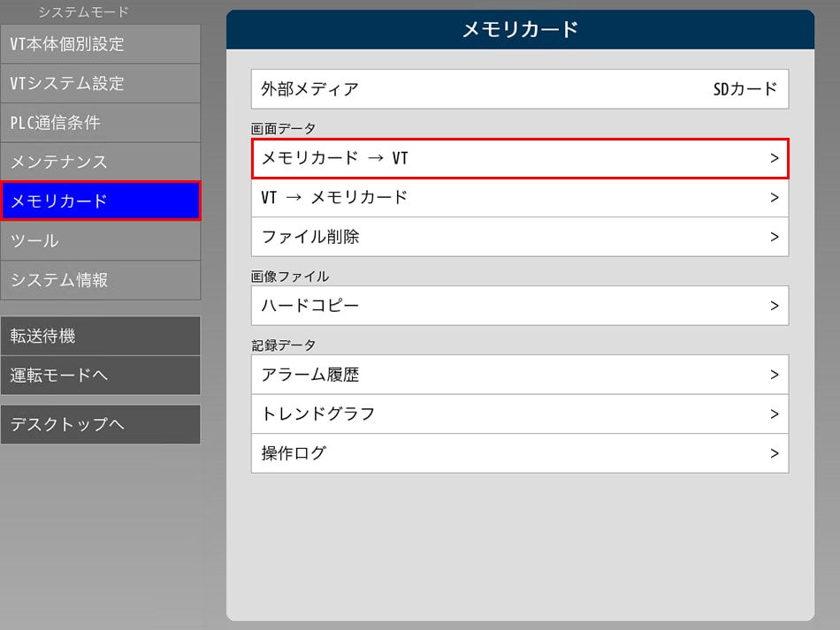Click chevron arrow on アラーム履歴 row
840x630 pixels.
click(774, 375)
